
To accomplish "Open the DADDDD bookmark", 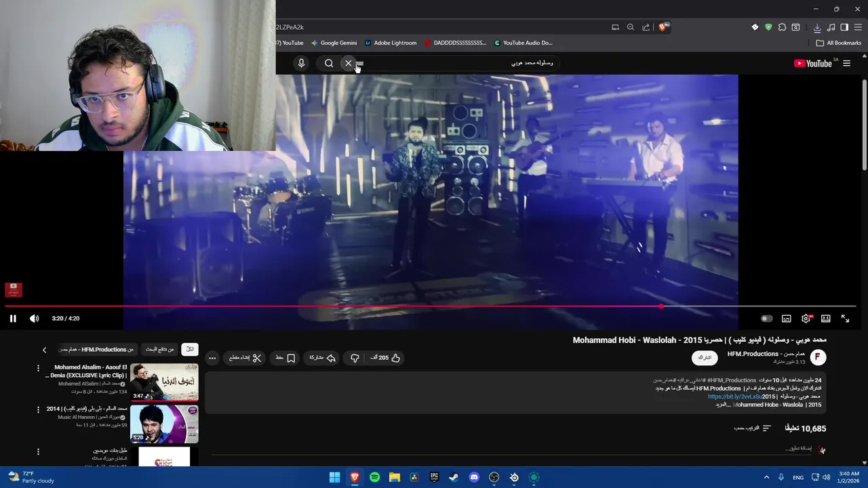I will point(456,43).
